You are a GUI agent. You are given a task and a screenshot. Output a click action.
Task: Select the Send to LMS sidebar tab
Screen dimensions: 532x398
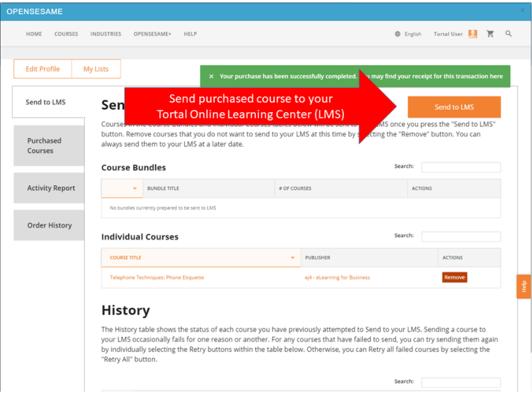coord(49,102)
